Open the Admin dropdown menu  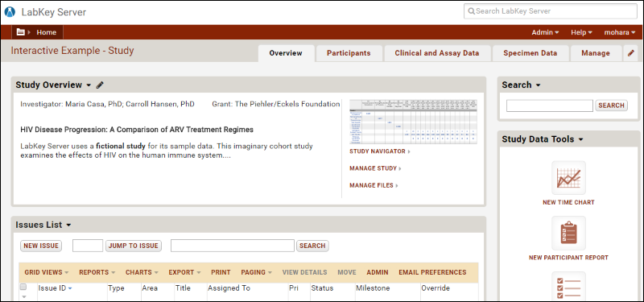tap(545, 32)
